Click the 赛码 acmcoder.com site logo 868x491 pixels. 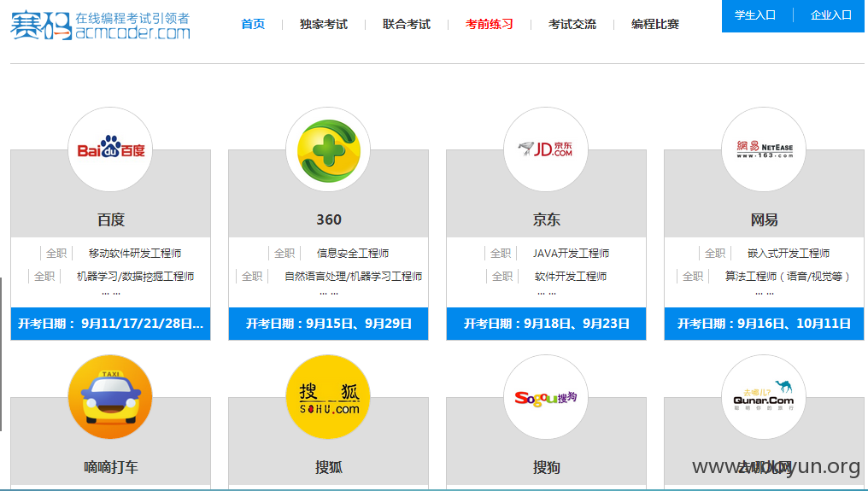(x=100, y=26)
